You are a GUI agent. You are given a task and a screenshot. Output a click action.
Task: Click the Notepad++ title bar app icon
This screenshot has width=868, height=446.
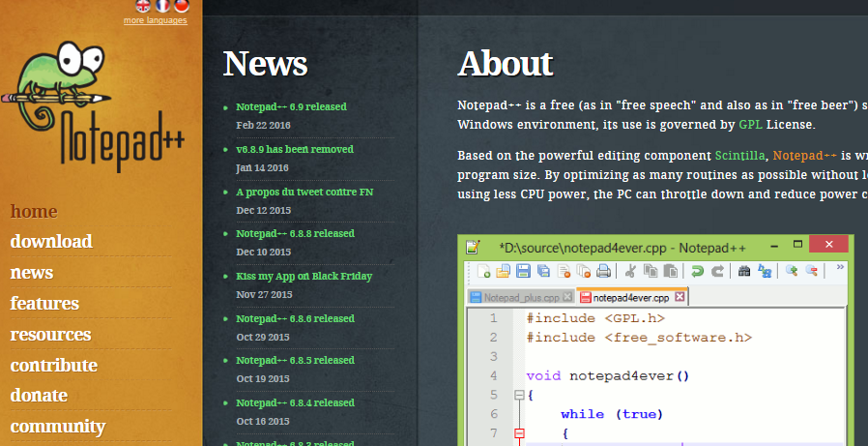pyautogui.click(x=473, y=247)
